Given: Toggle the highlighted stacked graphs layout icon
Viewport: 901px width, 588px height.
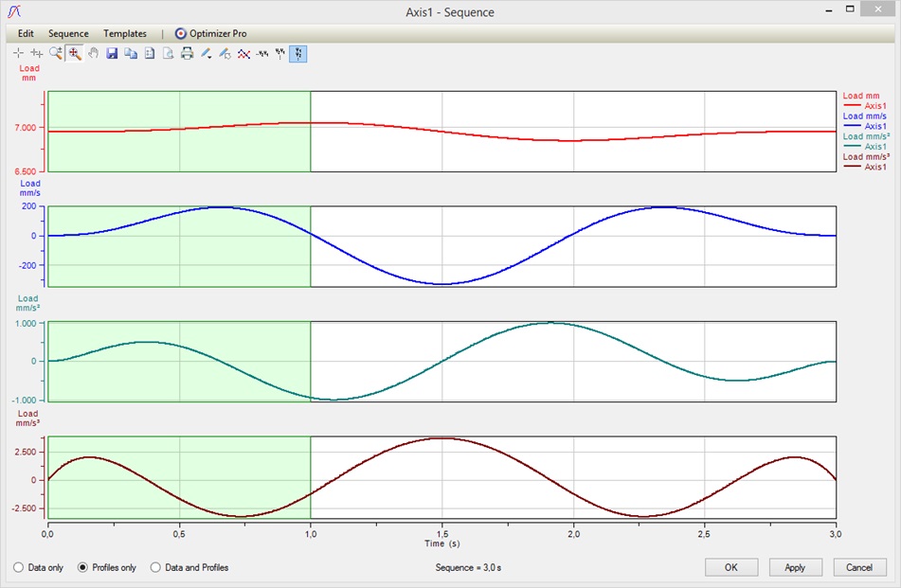Looking at the screenshot, I should [x=298, y=54].
